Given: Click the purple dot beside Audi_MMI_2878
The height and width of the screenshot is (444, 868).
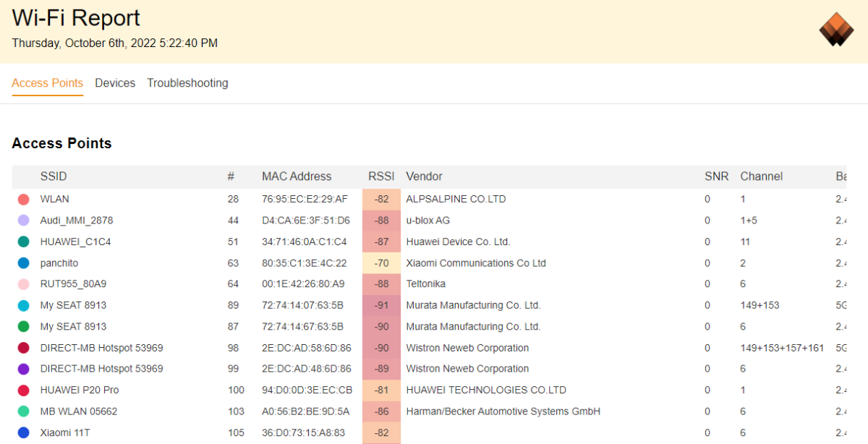Looking at the screenshot, I should (x=22, y=221).
